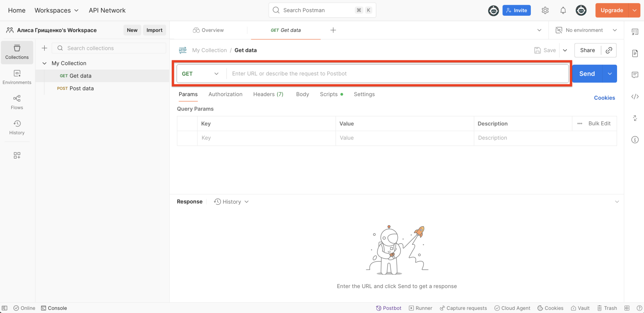Click the request URL input field
Image resolution: width=644 pixels, height=313 pixels.
click(397, 74)
